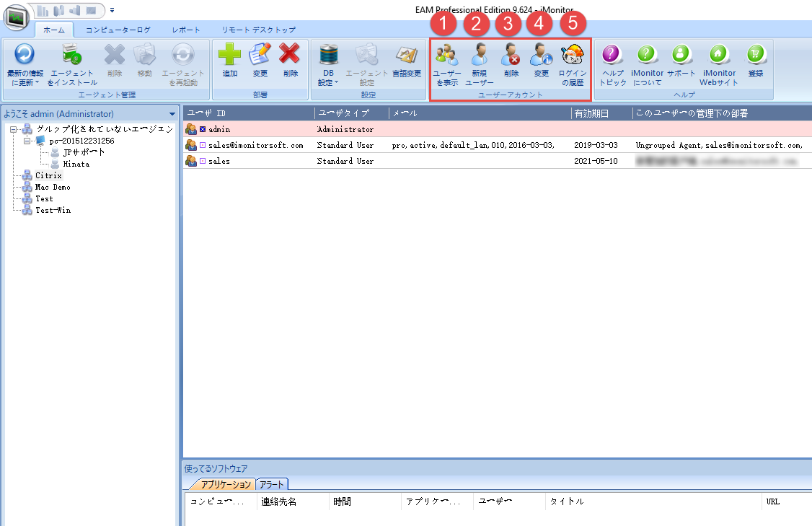Screen dimensions: 812x526
Task: Click the first quick access toolbar icon
Action: (x=43, y=10)
